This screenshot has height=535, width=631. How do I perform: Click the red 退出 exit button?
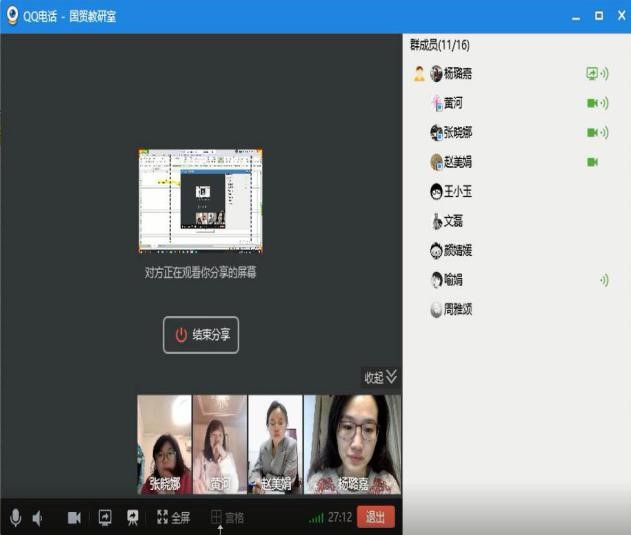[x=375, y=517]
